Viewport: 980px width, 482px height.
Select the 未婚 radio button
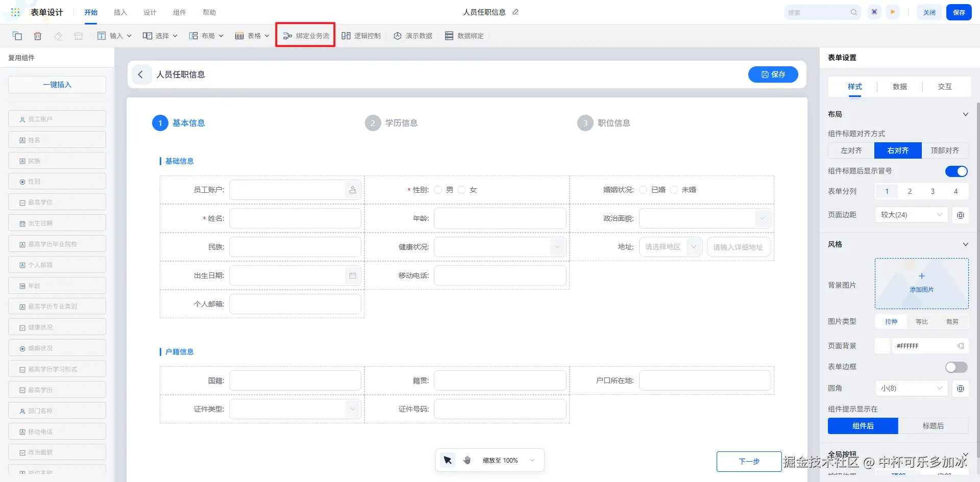pyautogui.click(x=674, y=190)
